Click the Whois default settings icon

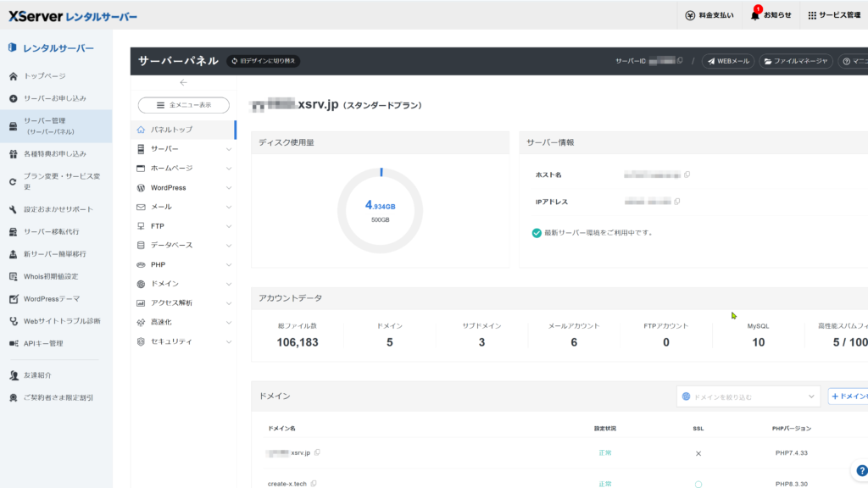pos(14,277)
